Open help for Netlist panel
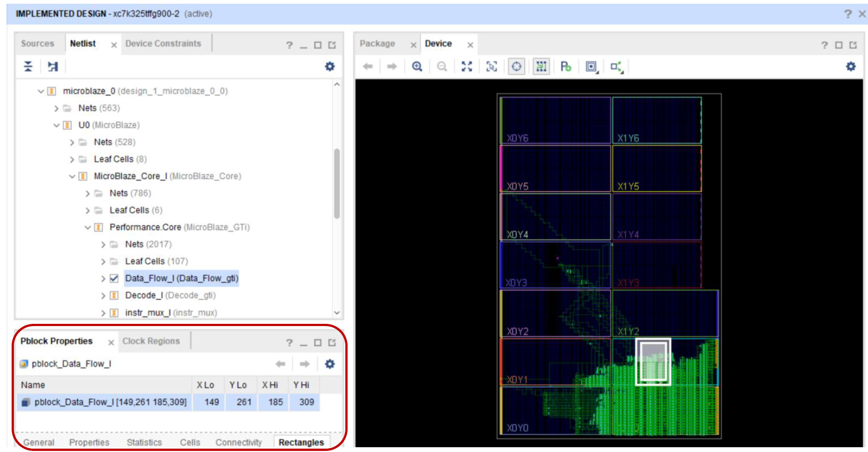The image size is (868, 452). coord(290,45)
